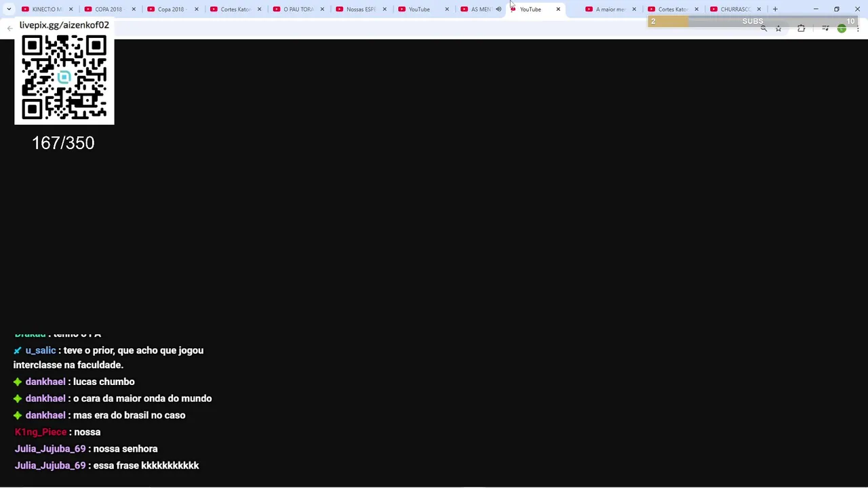The width and height of the screenshot is (868, 488).
Task: Bookmark this page with the star icon
Action: (778, 28)
